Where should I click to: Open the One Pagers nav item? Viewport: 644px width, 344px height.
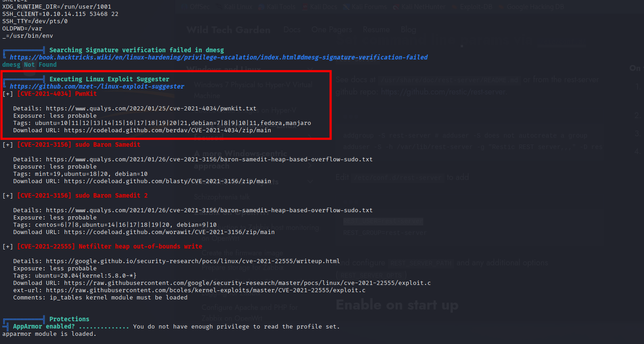(332, 30)
